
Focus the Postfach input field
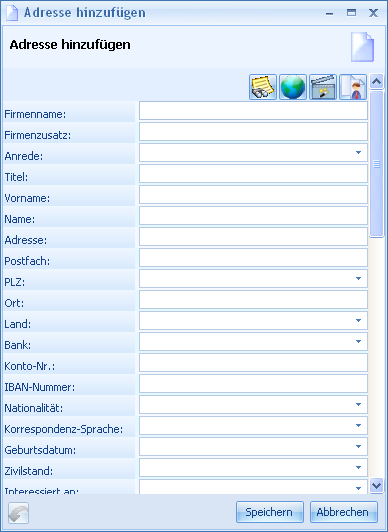[253, 258]
